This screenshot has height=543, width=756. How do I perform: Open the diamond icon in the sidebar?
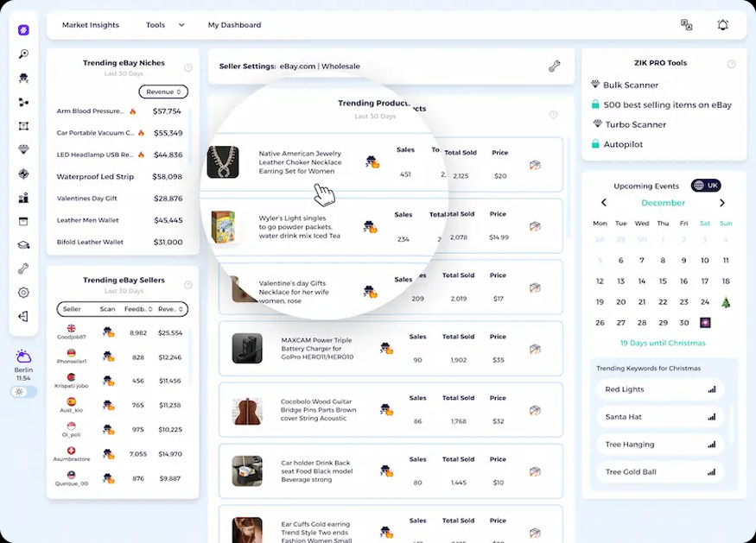pyautogui.click(x=23, y=149)
